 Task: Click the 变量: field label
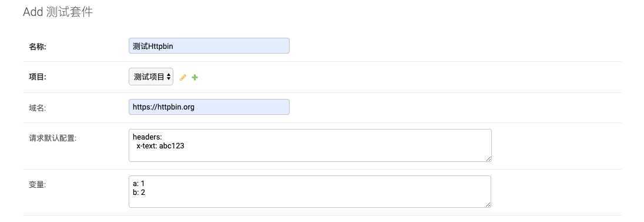point(38,184)
